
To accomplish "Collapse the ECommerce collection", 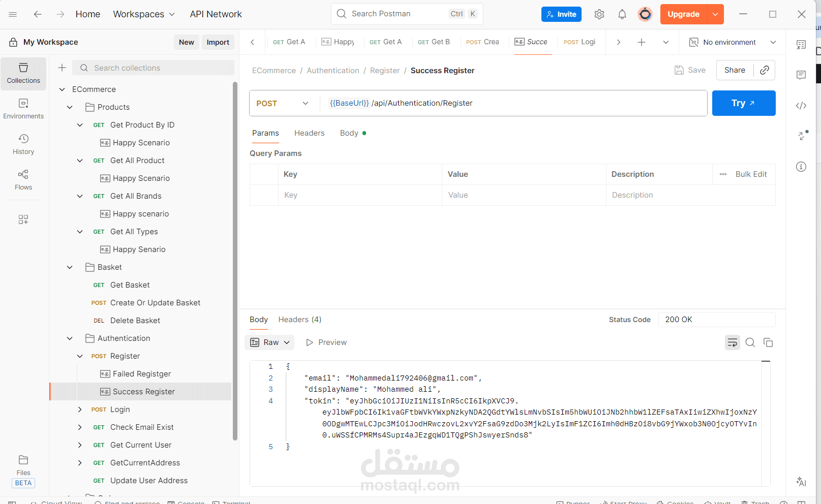I will [x=62, y=89].
